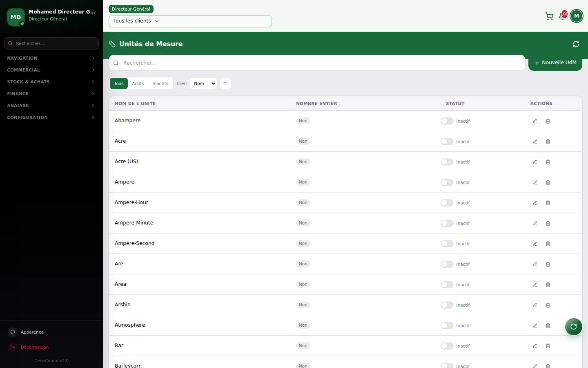Expand the Commercial sidebar section
This screenshot has height=368, width=588.
[x=51, y=70]
